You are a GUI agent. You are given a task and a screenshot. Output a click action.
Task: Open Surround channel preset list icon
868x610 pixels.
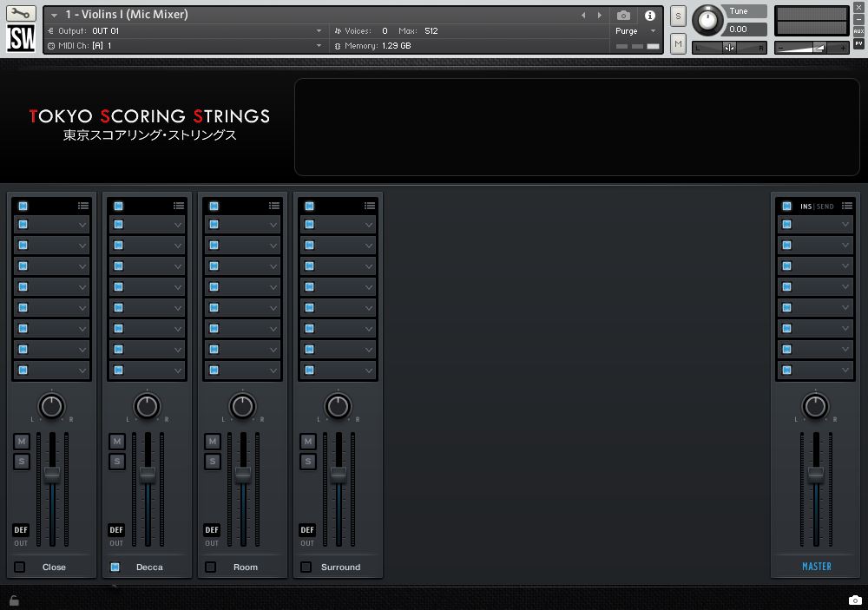(x=370, y=206)
